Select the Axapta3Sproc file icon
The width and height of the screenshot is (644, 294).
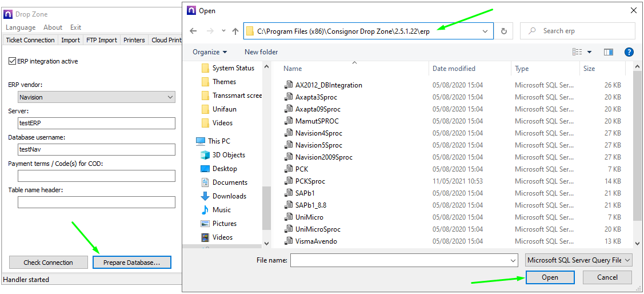(x=289, y=97)
